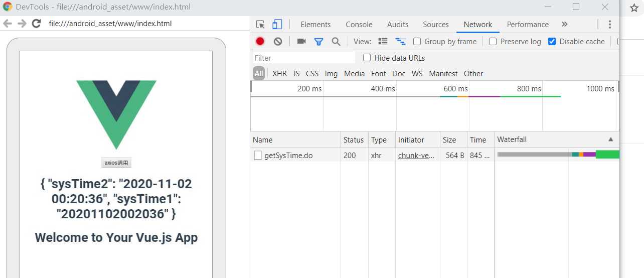The width and height of the screenshot is (644, 278).
Task: Sort by the Name column header
Action: (295, 140)
